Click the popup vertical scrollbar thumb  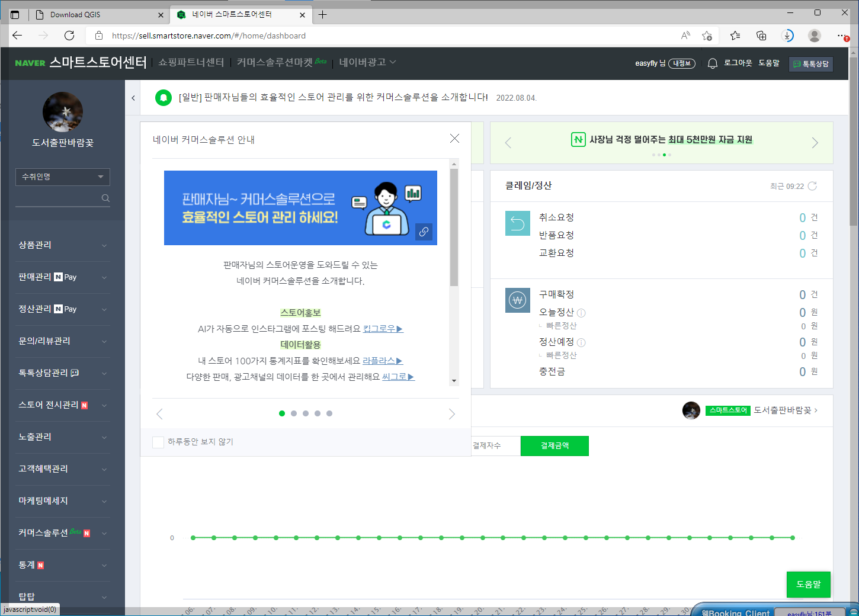coord(454,227)
